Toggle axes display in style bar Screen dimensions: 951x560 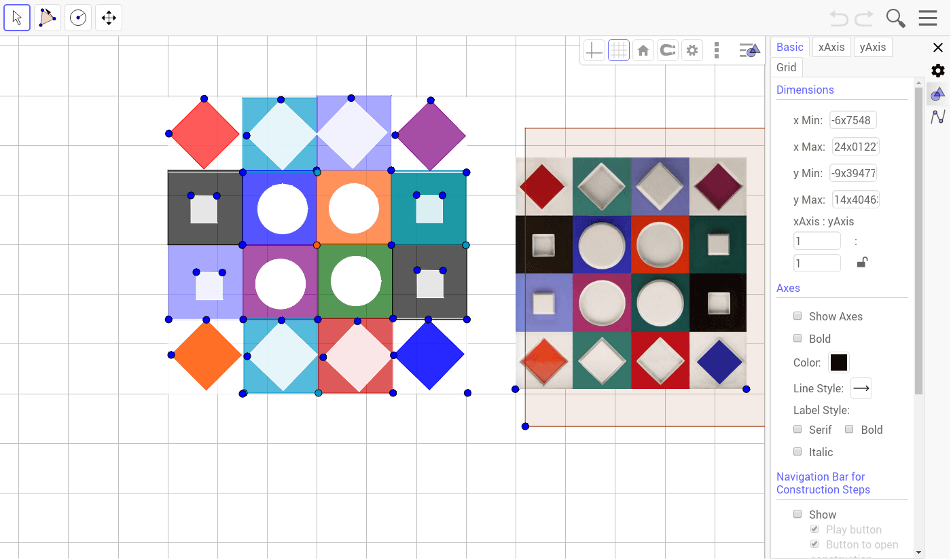pos(594,50)
